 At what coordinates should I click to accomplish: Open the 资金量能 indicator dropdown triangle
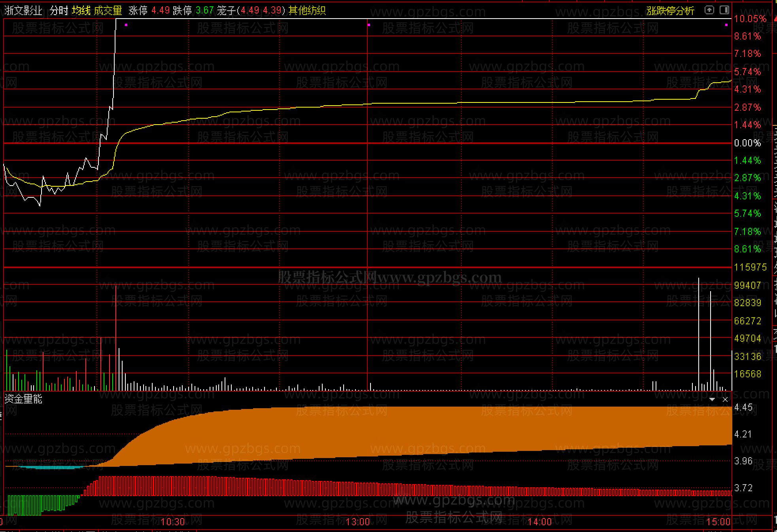(x=712, y=399)
